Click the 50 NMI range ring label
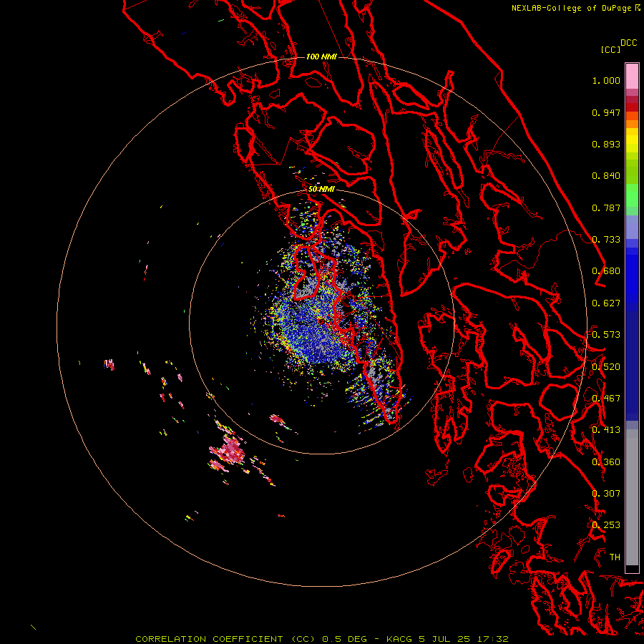The width and height of the screenshot is (644, 644). tap(321, 189)
